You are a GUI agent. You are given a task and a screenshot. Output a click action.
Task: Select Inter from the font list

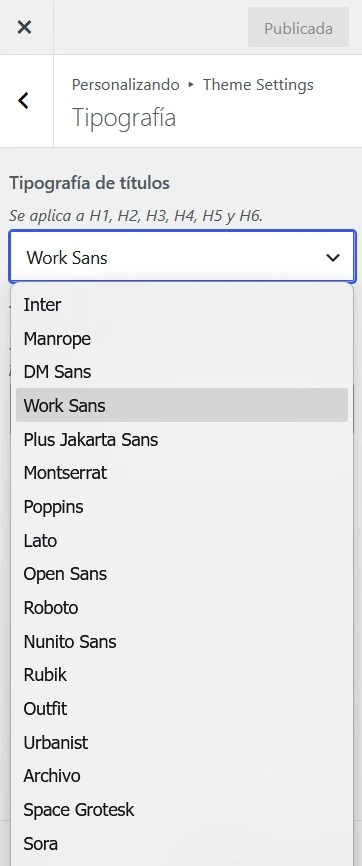(x=182, y=304)
